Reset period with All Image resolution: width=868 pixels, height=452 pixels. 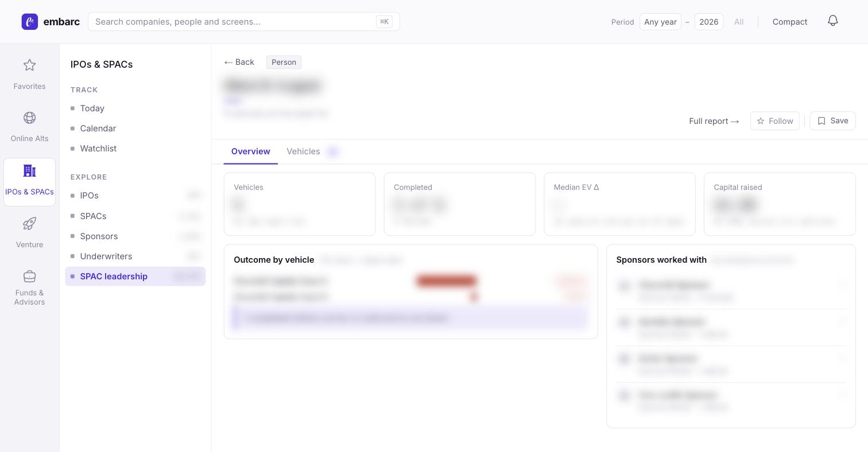pyautogui.click(x=739, y=22)
